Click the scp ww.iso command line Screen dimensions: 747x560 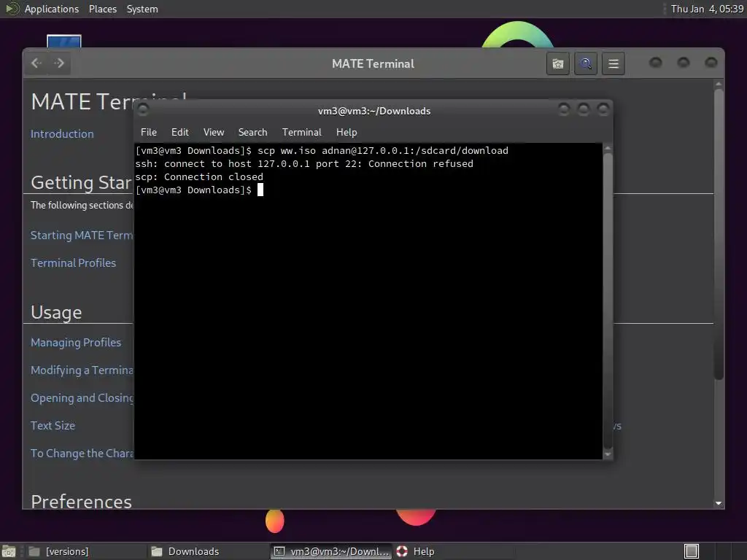coord(322,150)
